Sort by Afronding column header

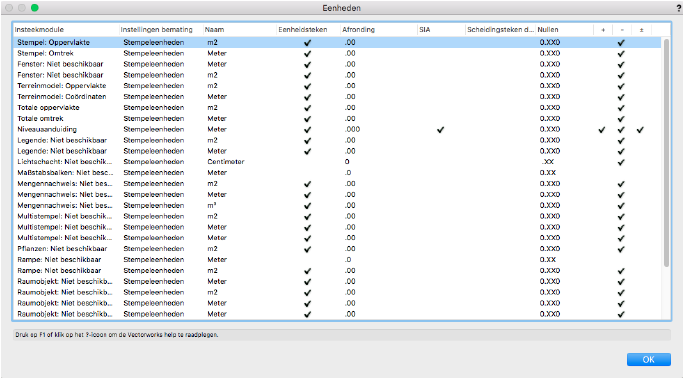(378, 30)
